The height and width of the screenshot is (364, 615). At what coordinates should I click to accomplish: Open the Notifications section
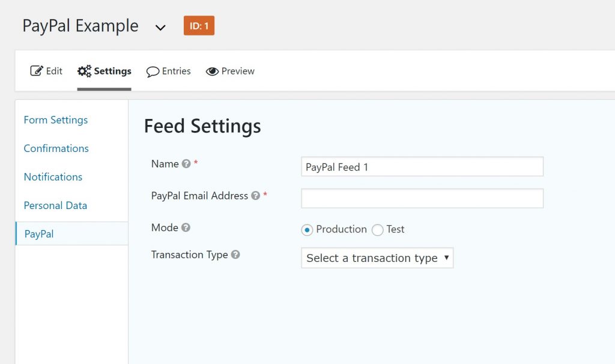click(53, 177)
